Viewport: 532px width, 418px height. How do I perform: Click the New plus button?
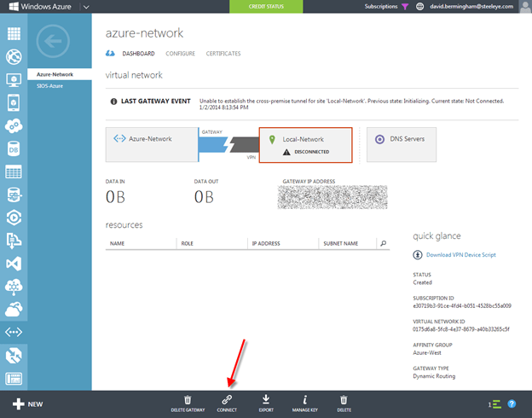coord(26,403)
